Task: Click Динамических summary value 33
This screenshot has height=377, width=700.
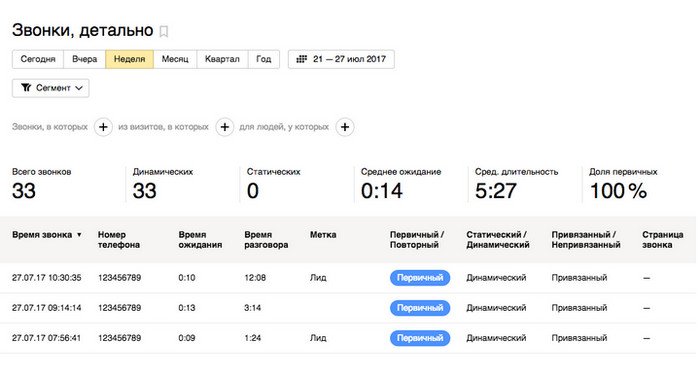Action: point(145,191)
